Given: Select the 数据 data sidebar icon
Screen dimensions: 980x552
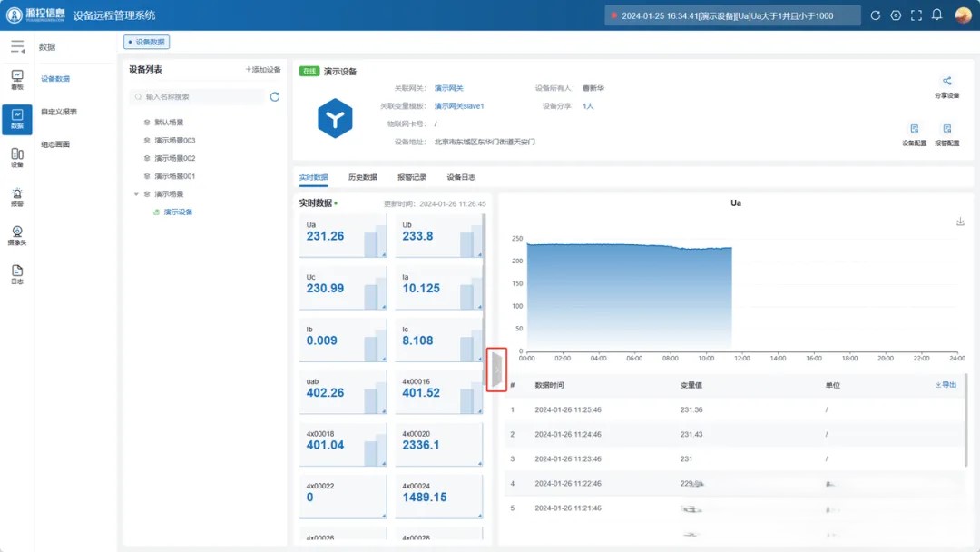Looking at the screenshot, I should pos(17,119).
